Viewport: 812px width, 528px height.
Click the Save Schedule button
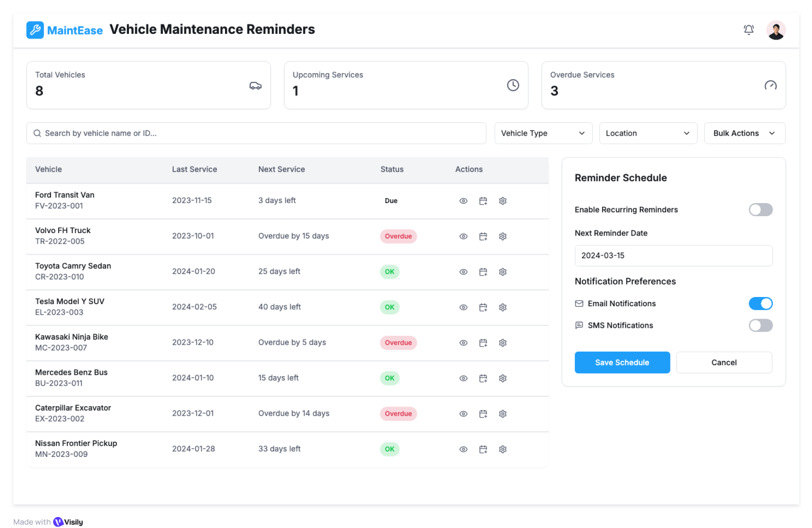point(622,363)
